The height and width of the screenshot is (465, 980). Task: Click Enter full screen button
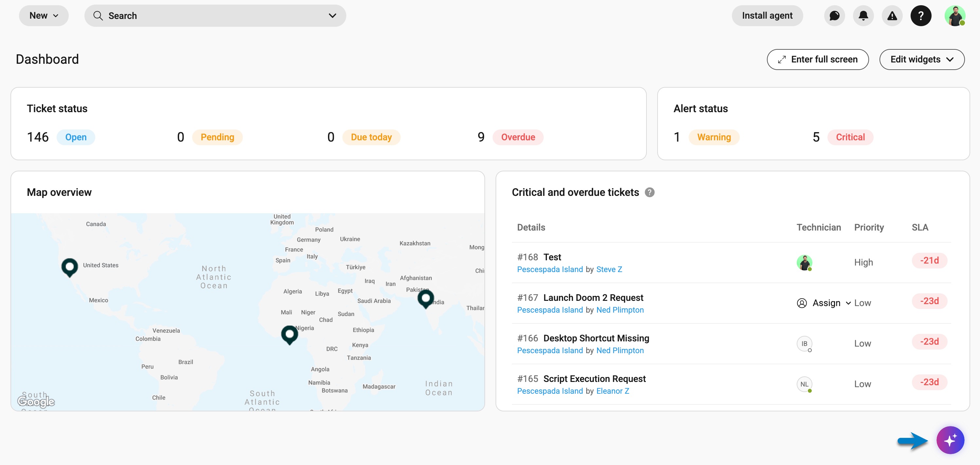[x=817, y=59]
